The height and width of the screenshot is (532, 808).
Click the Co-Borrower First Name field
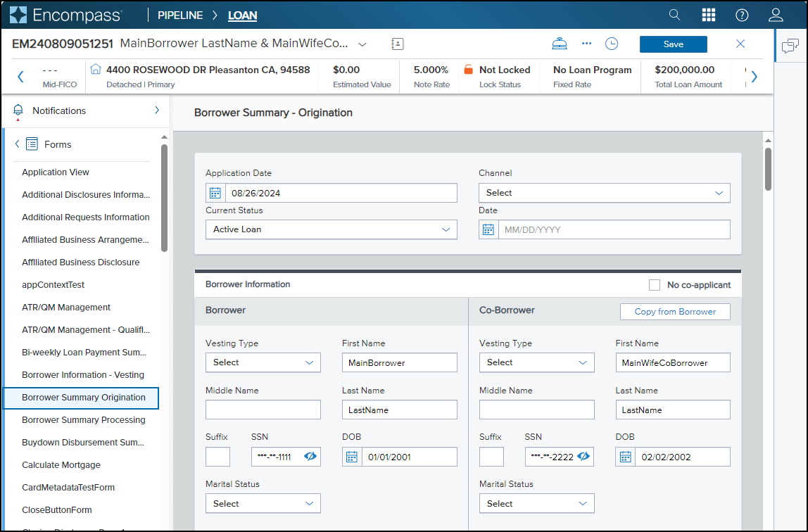click(x=673, y=362)
